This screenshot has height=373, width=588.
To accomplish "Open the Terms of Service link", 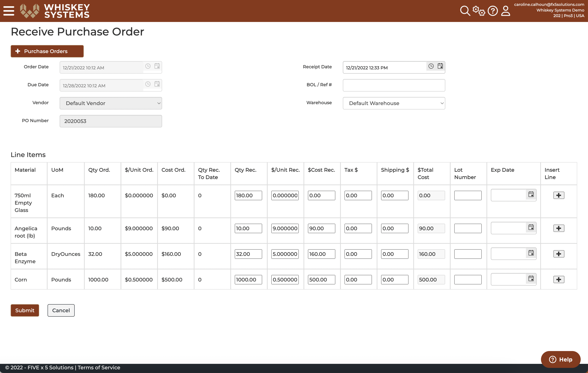I will tap(99, 367).
